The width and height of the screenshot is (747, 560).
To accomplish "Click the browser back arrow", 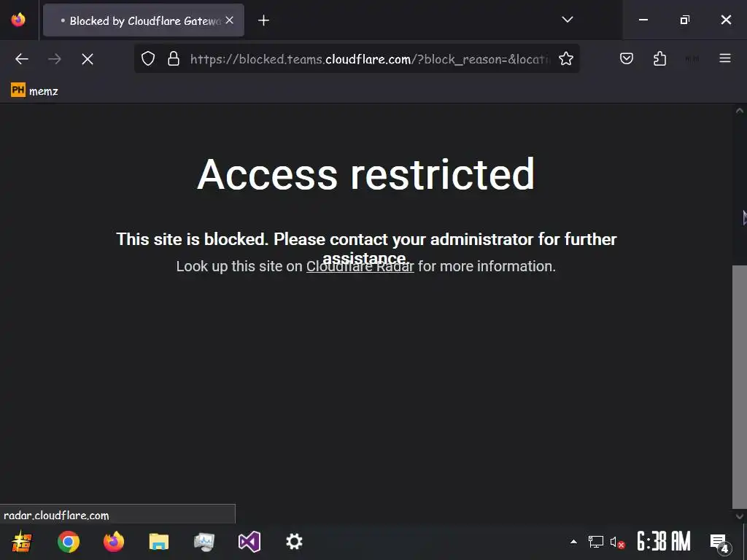I will 22,59.
